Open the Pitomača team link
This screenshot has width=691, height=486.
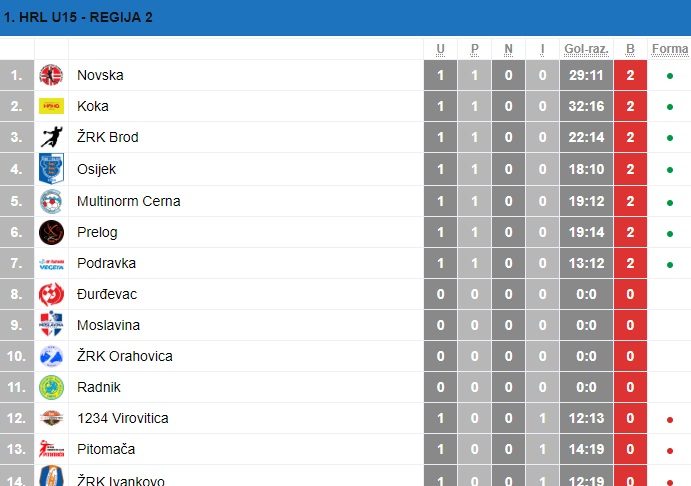[106, 449]
